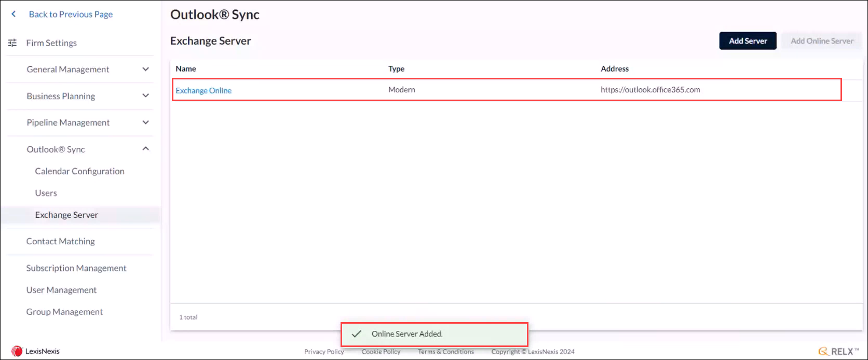Viewport: 868px width, 360px height.
Task: Click the 1 total count text
Action: click(x=188, y=317)
